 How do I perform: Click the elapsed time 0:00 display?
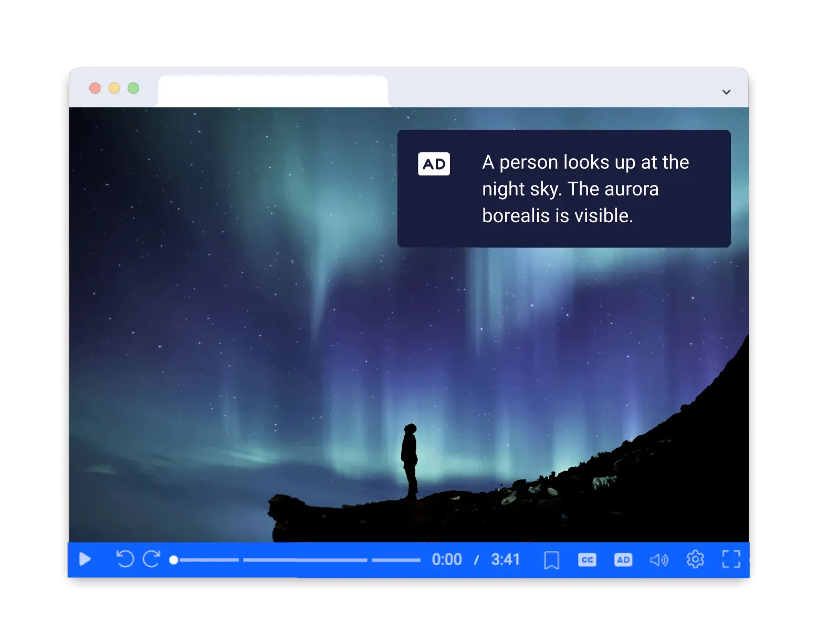(447, 559)
